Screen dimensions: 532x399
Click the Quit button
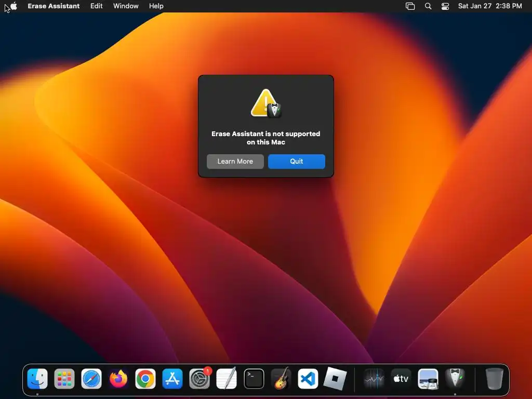(x=297, y=162)
